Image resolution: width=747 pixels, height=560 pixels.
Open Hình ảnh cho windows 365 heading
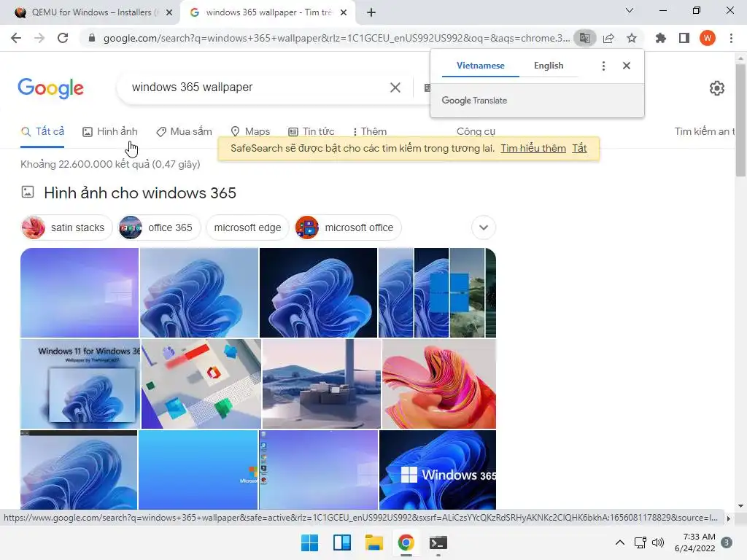(x=139, y=192)
